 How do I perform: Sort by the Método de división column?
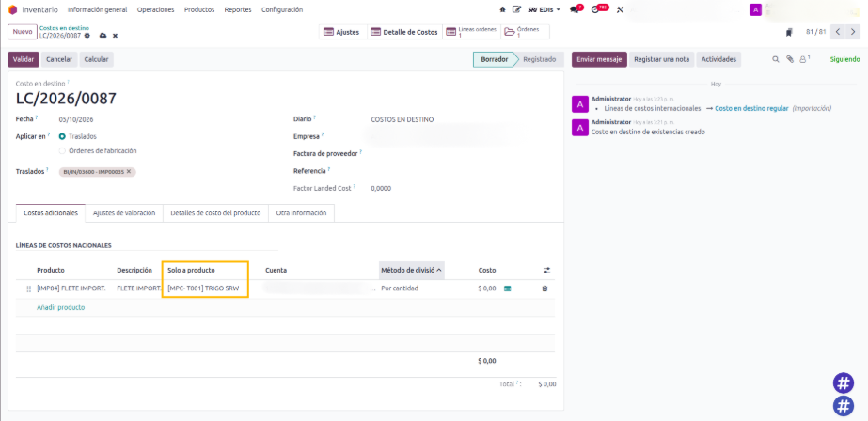[411, 270]
